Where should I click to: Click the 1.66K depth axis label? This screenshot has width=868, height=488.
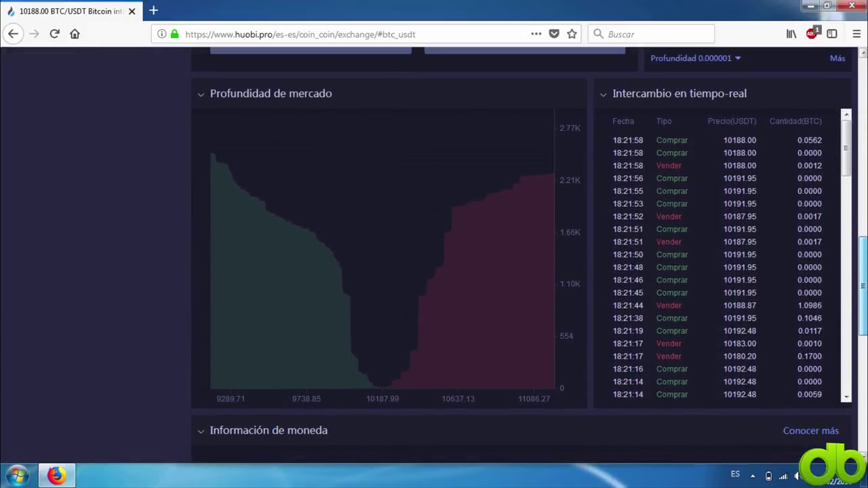coord(570,232)
